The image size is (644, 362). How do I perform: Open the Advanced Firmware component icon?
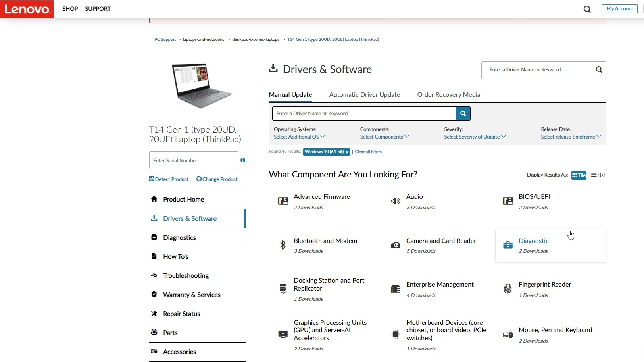[283, 201]
